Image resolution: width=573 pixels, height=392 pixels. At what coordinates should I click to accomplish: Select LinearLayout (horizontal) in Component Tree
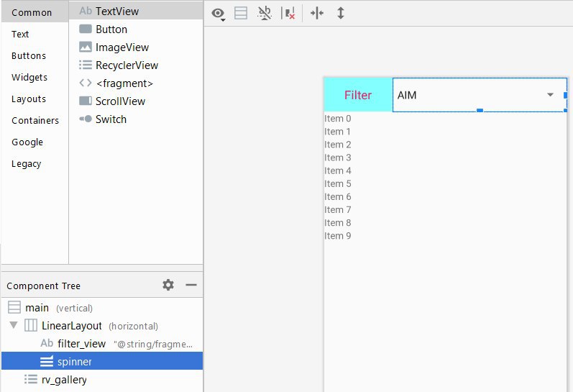(x=102, y=325)
